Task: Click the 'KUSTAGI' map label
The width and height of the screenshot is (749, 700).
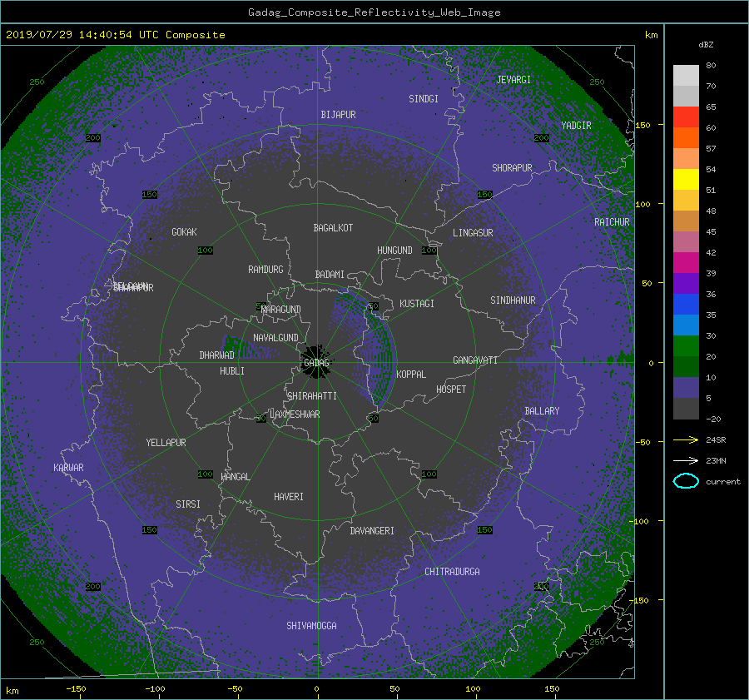Action: (417, 304)
